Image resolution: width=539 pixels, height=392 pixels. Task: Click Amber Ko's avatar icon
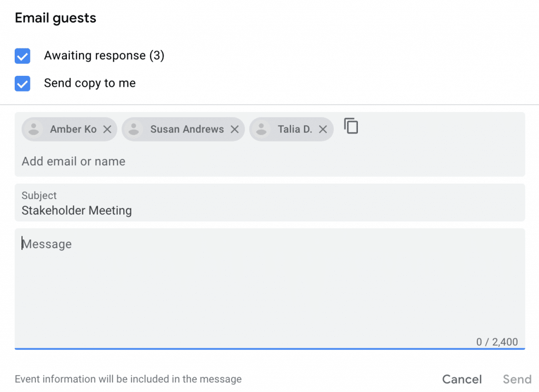(34, 129)
